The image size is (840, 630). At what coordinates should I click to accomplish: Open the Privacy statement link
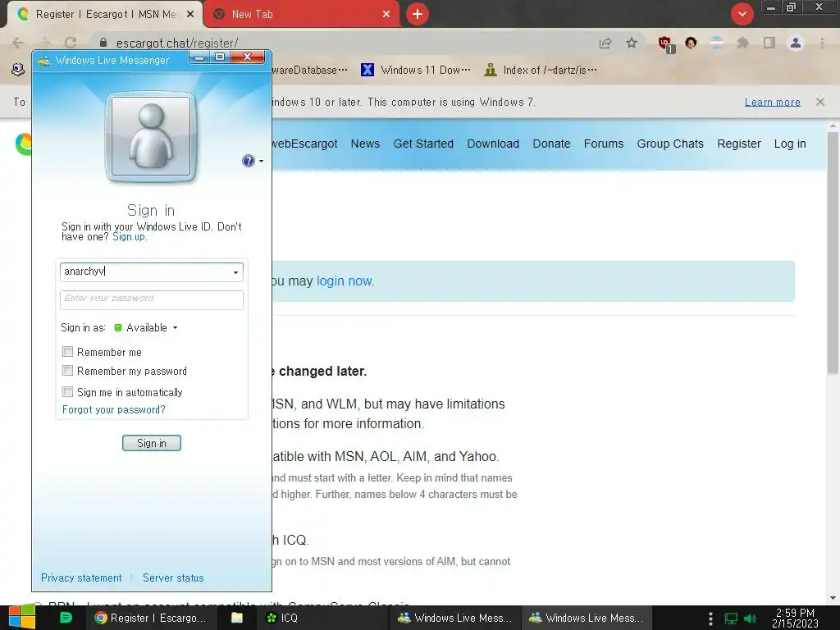tap(81, 578)
